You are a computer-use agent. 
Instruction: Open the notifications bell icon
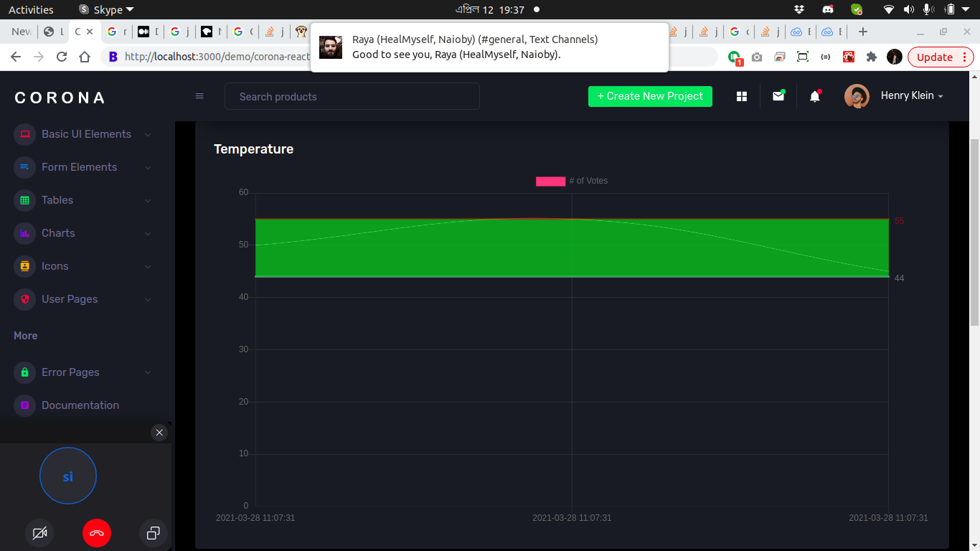(815, 96)
